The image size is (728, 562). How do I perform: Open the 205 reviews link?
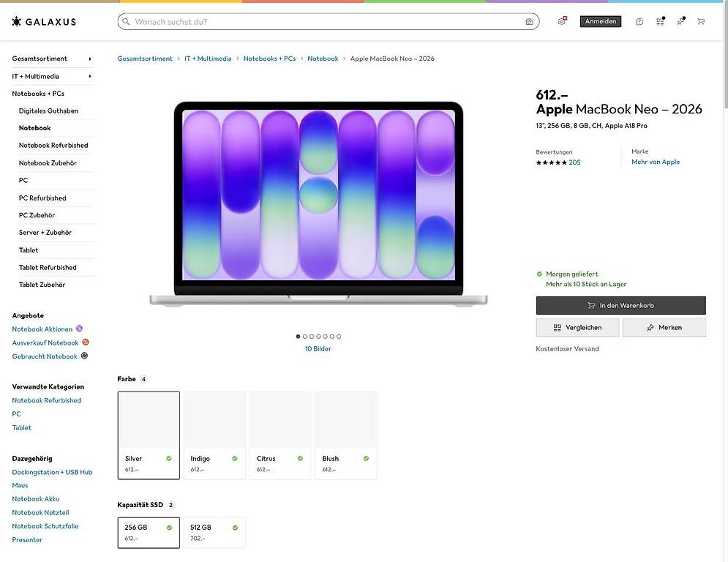(574, 162)
